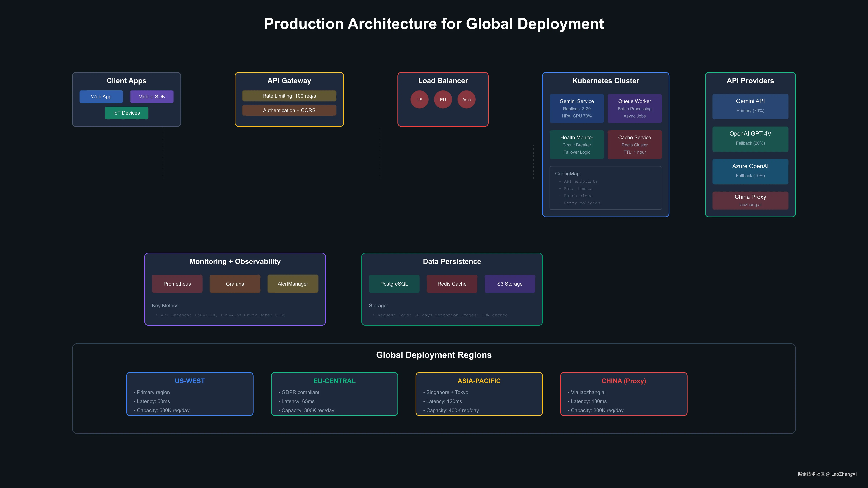
Task: Expand the Key Metrics details
Action: (165, 305)
